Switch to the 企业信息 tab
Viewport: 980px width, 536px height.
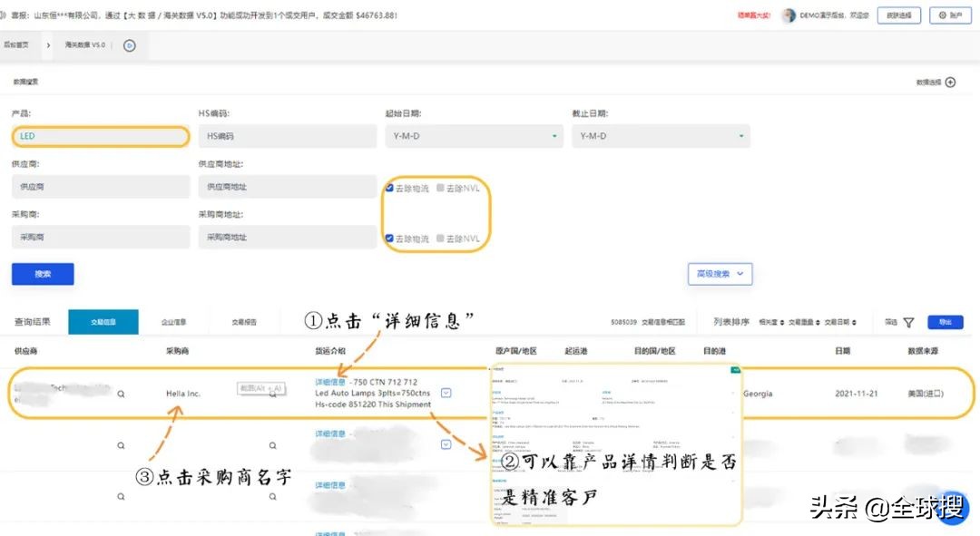(x=174, y=321)
